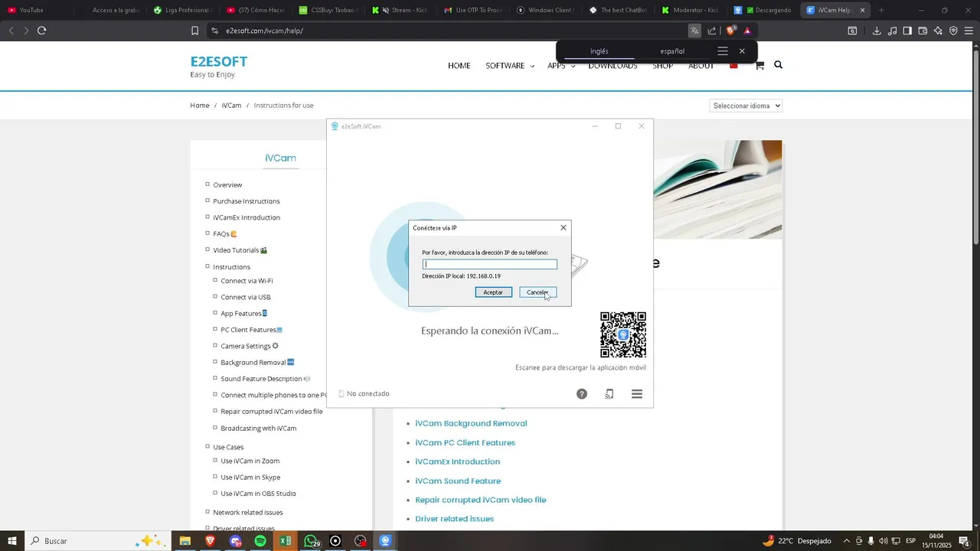Open translate popup options menu icon
980x551 pixels.
point(723,51)
